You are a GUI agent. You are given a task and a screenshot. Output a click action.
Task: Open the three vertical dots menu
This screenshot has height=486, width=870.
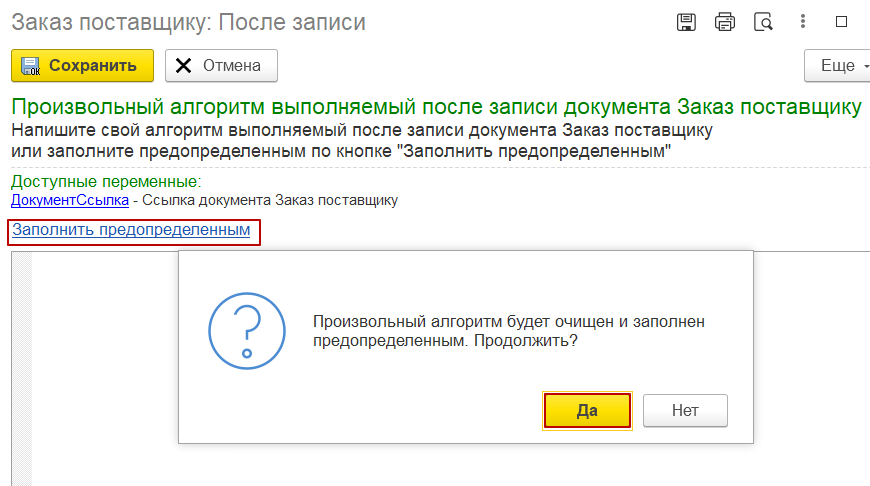pyautogui.click(x=802, y=22)
